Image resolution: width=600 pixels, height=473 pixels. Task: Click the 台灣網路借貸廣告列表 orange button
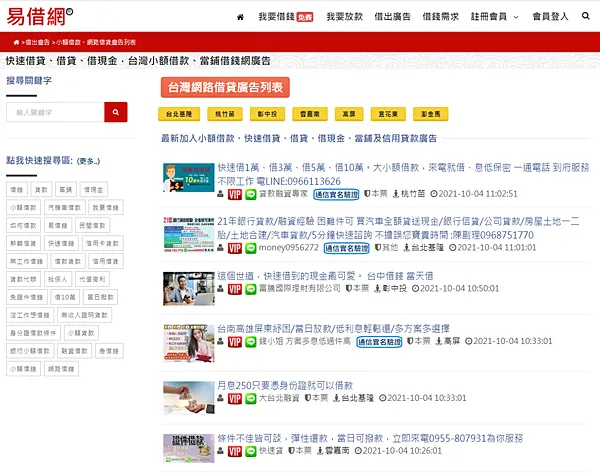pos(225,87)
